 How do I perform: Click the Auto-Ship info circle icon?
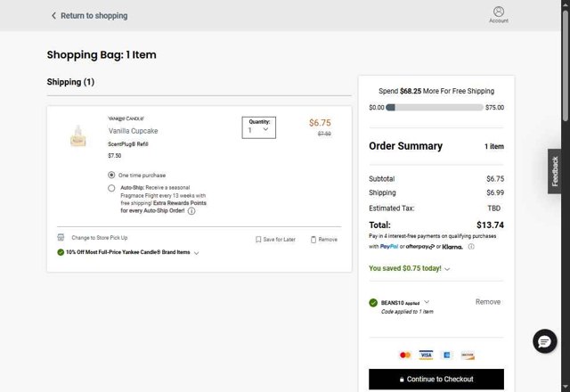coord(191,211)
